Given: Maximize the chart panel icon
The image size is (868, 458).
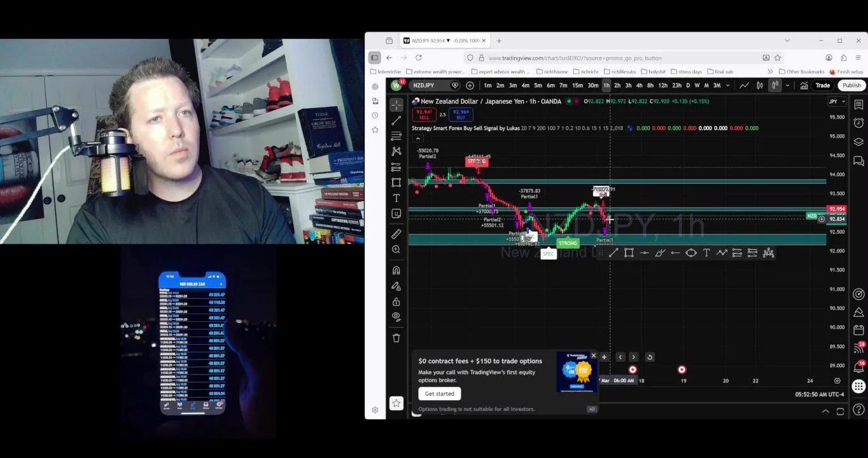Looking at the screenshot, I should coord(840,412).
